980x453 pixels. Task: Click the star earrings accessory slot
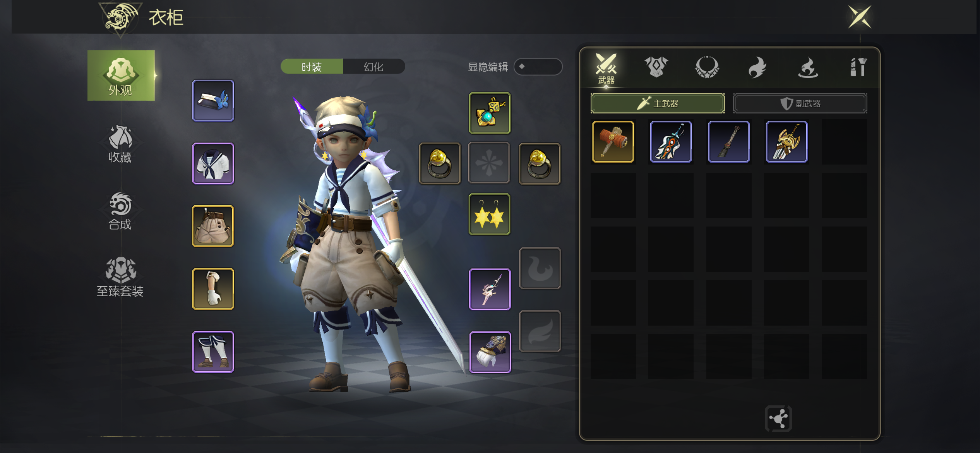[490, 214]
